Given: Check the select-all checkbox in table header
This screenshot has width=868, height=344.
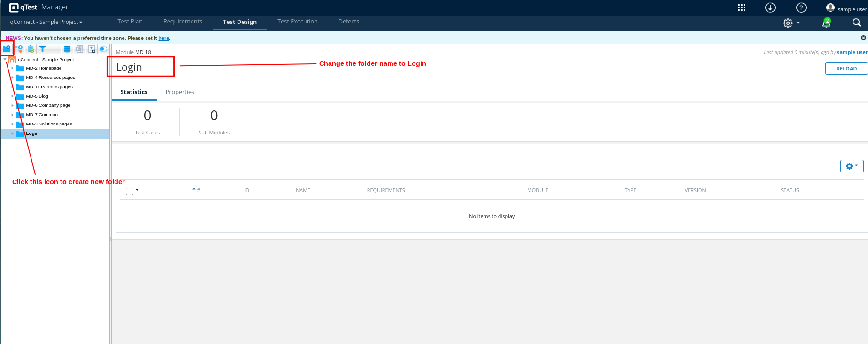Looking at the screenshot, I should (x=130, y=191).
